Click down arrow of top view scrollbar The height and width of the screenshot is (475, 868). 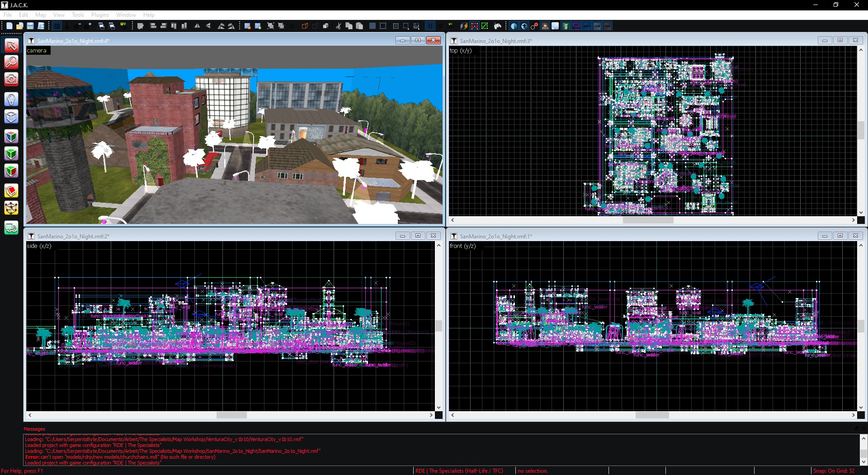click(861, 212)
